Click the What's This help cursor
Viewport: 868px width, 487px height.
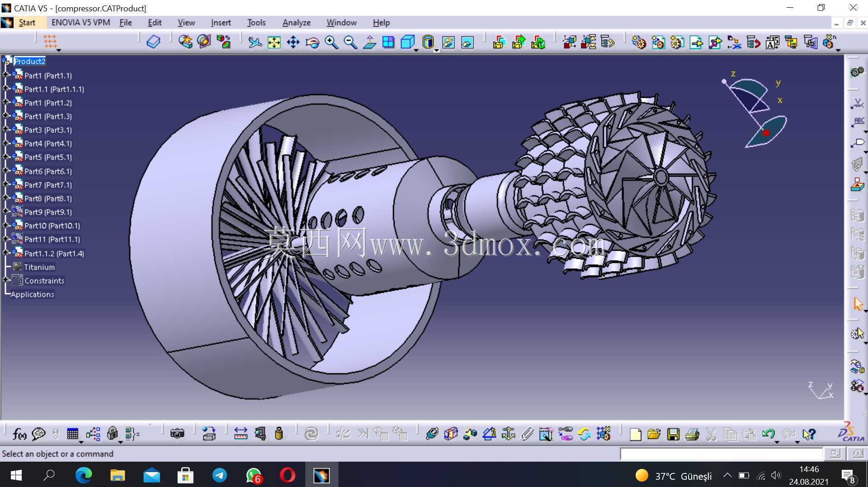coord(809,434)
